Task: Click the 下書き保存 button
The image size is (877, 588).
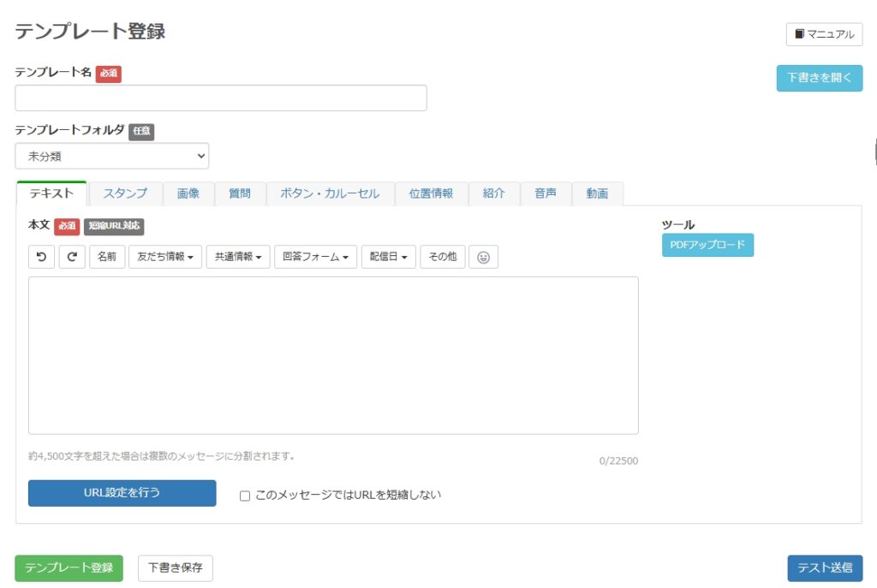Action: [x=175, y=568]
